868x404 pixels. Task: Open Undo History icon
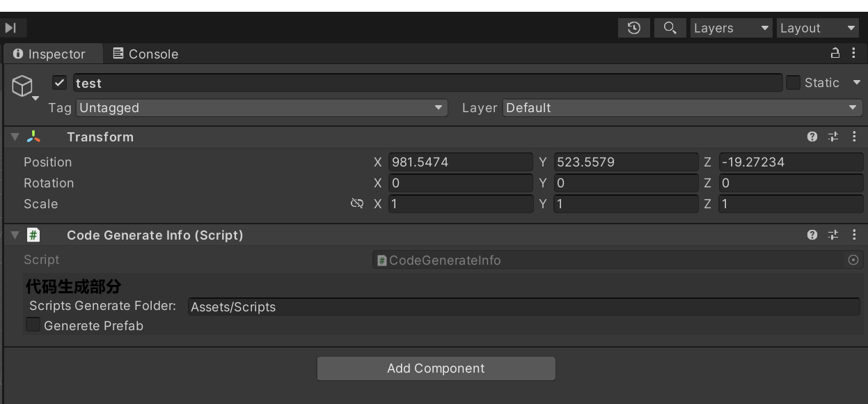click(634, 28)
